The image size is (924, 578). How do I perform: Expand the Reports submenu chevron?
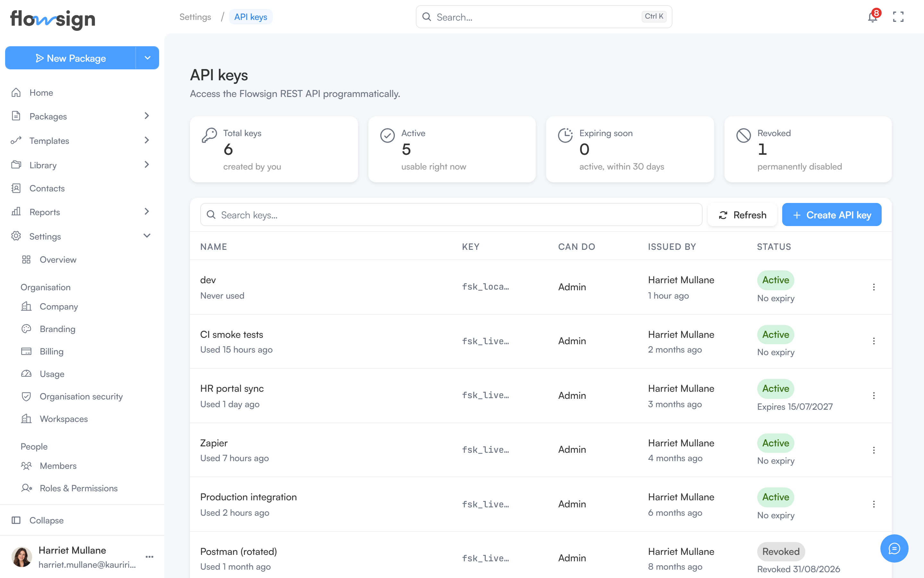point(147,211)
